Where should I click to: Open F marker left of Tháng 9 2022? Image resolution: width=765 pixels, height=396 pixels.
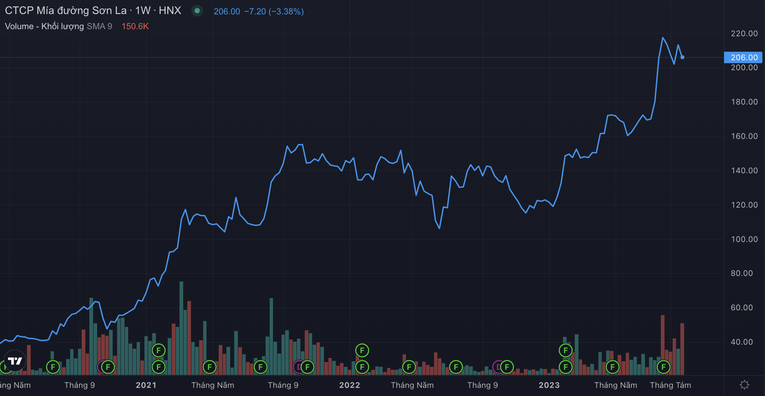(x=455, y=367)
